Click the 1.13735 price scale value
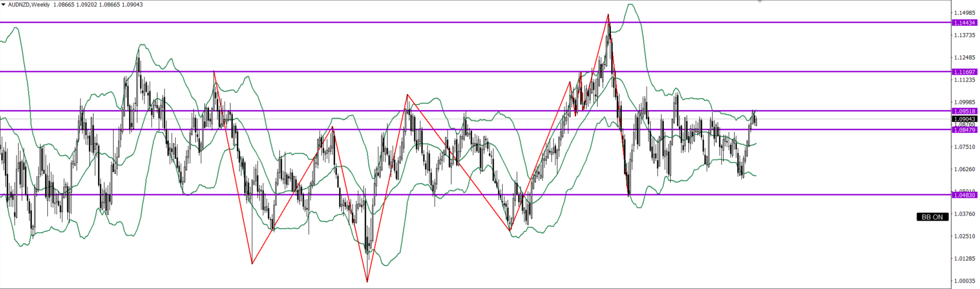The image size is (980, 289). [x=964, y=35]
